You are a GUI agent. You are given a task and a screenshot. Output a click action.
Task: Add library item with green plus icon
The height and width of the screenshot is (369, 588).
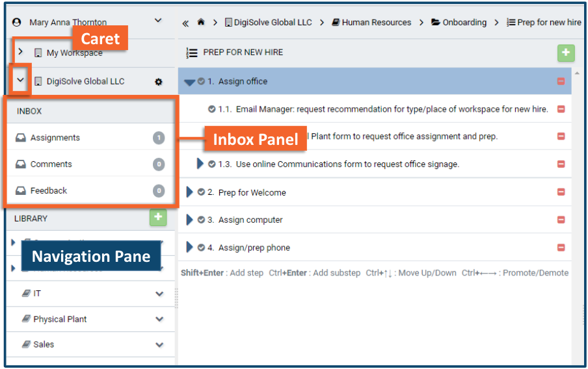tap(158, 217)
